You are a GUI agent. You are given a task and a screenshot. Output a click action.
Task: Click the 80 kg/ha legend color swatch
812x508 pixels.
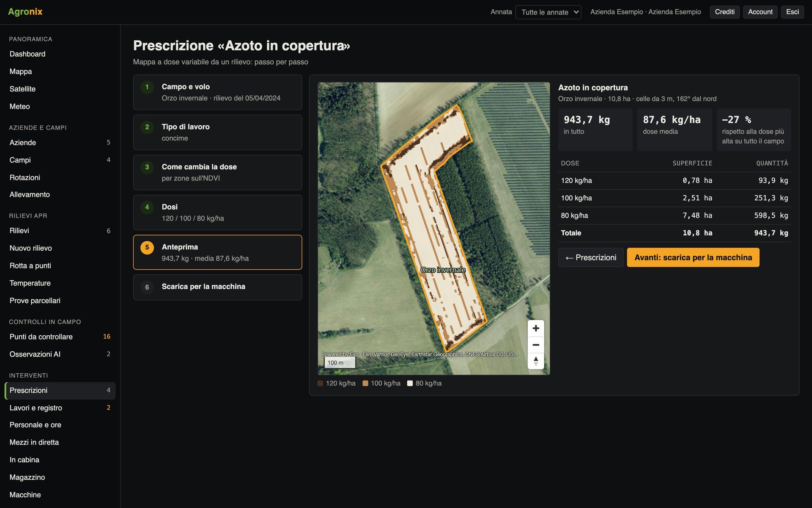410,383
